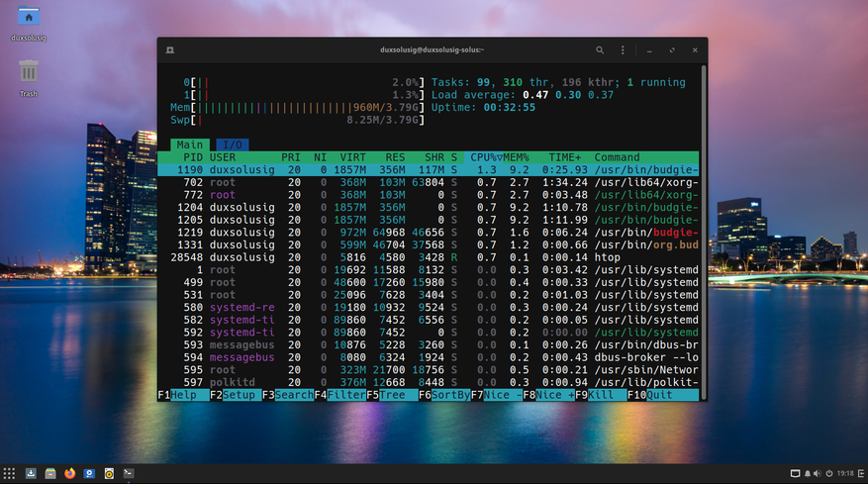Open the terminal search magnifier icon

click(x=600, y=49)
